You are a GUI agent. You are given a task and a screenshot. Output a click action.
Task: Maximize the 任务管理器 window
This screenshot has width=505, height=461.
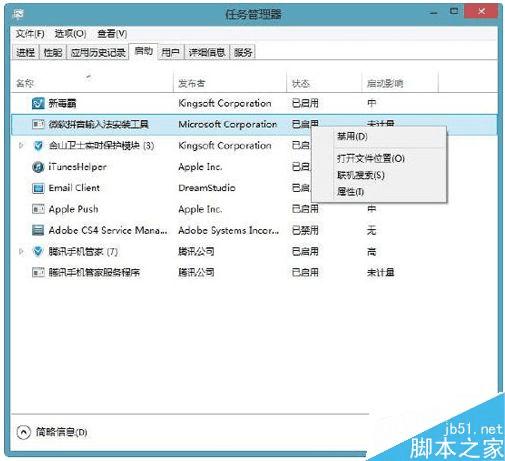coord(454,12)
